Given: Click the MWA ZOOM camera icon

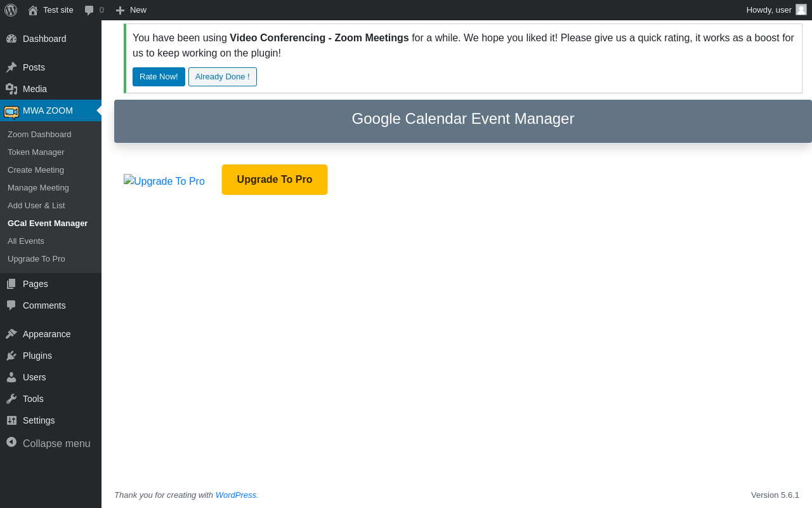Looking at the screenshot, I should pyautogui.click(x=11, y=112).
